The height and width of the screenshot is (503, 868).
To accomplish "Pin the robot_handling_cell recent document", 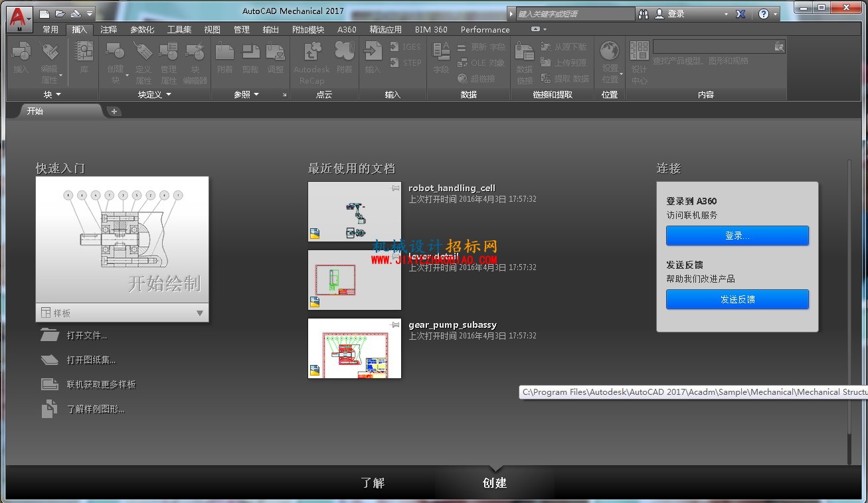I will [396, 188].
